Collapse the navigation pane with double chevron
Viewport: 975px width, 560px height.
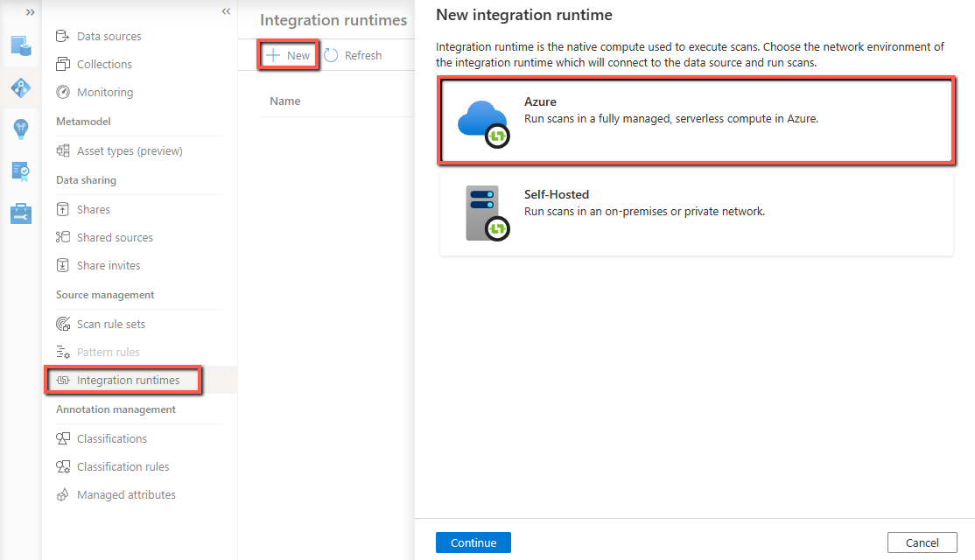pos(226,11)
